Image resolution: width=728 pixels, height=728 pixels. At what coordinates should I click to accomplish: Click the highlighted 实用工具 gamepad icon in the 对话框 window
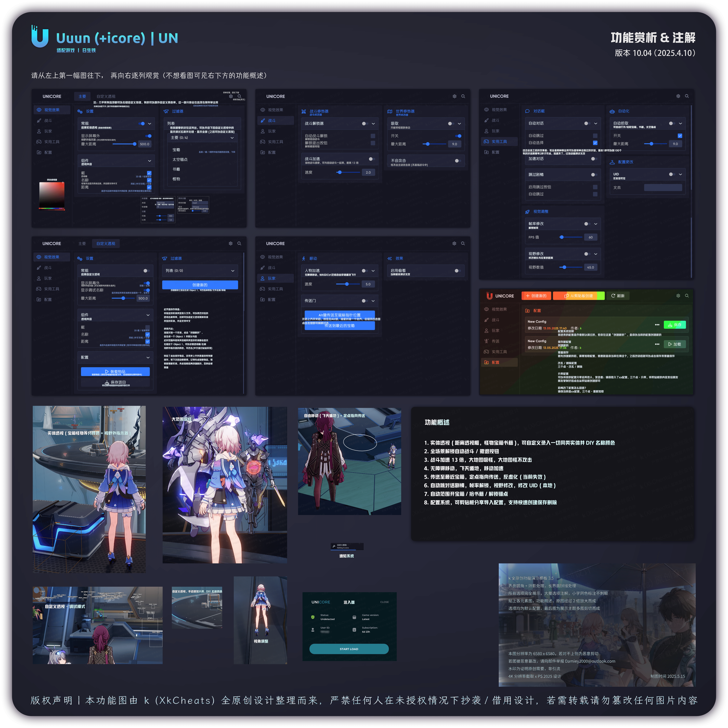tap(486, 142)
